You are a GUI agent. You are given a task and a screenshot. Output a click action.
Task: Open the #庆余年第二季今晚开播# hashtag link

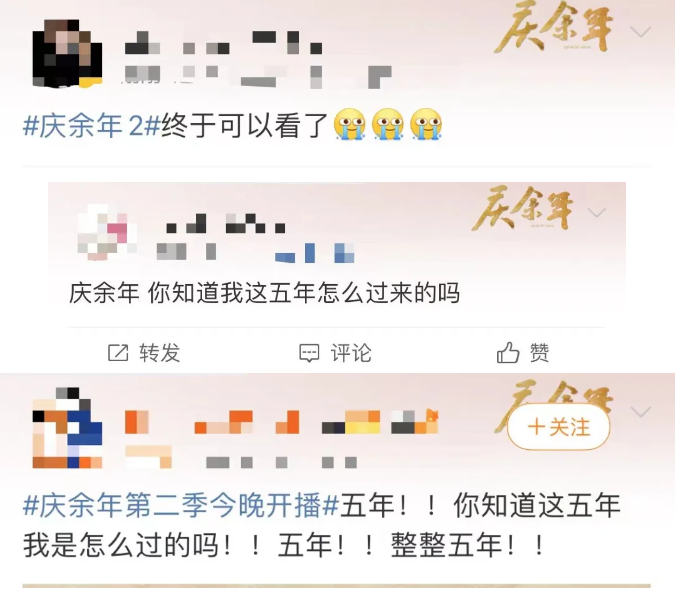181,505
